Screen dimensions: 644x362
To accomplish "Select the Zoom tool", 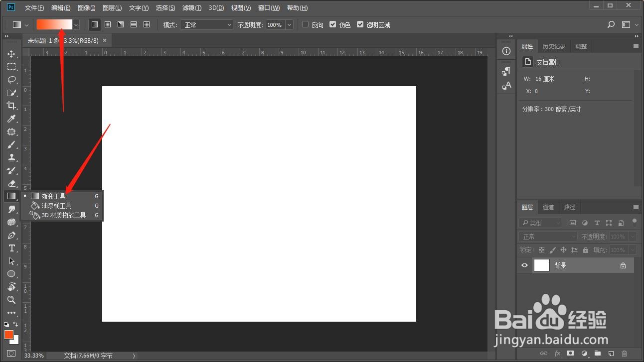I will (x=11, y=300).
